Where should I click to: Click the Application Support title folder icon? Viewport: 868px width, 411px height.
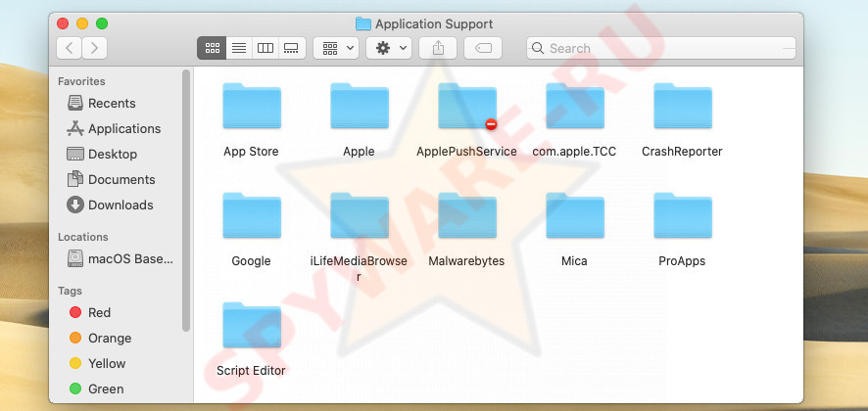[x=363, y=23]
